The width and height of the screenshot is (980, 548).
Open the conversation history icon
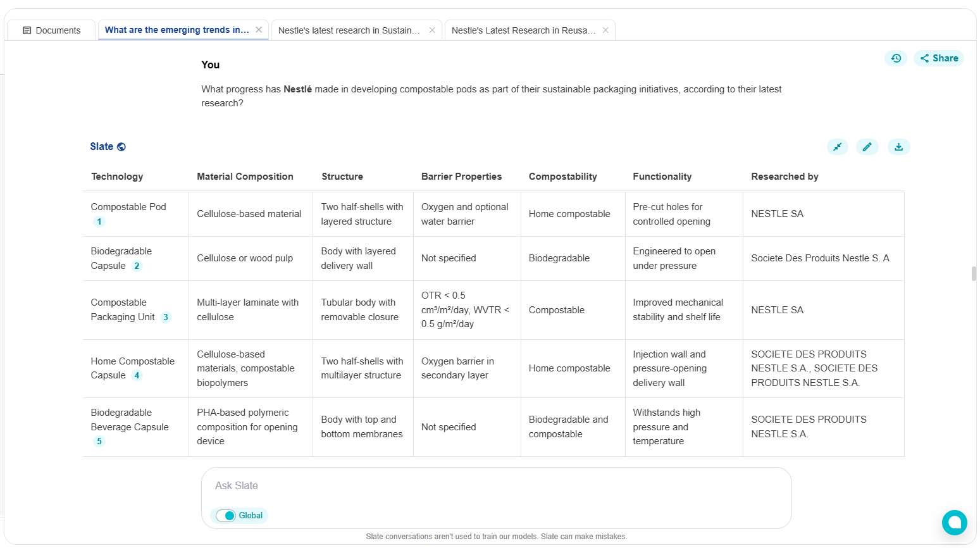[x=896, y=58]
